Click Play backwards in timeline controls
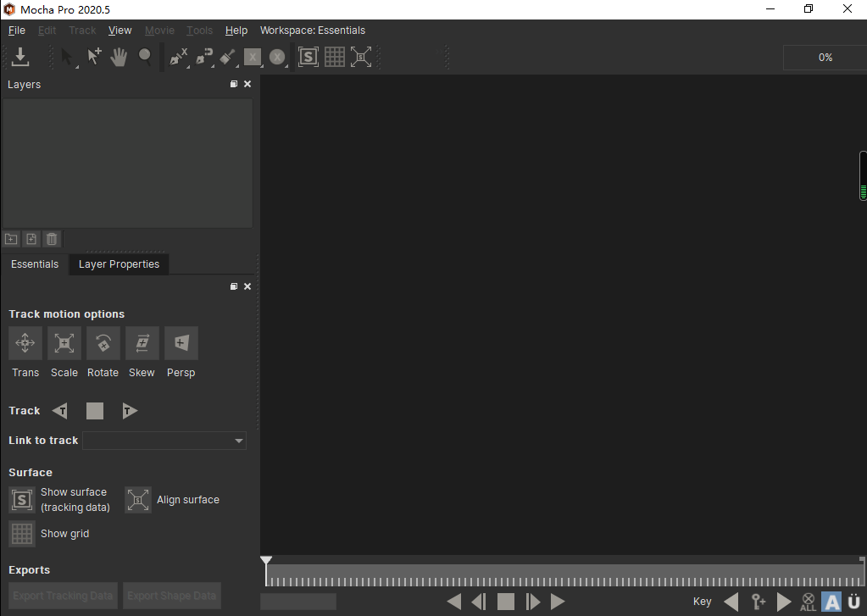This screenshot has height=616, width=867. 454,602
